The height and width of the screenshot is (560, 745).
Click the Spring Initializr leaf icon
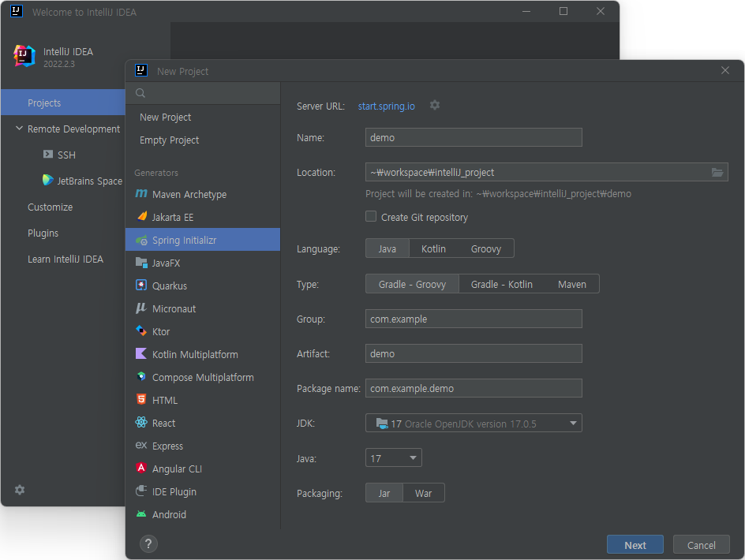pos(141,240)
